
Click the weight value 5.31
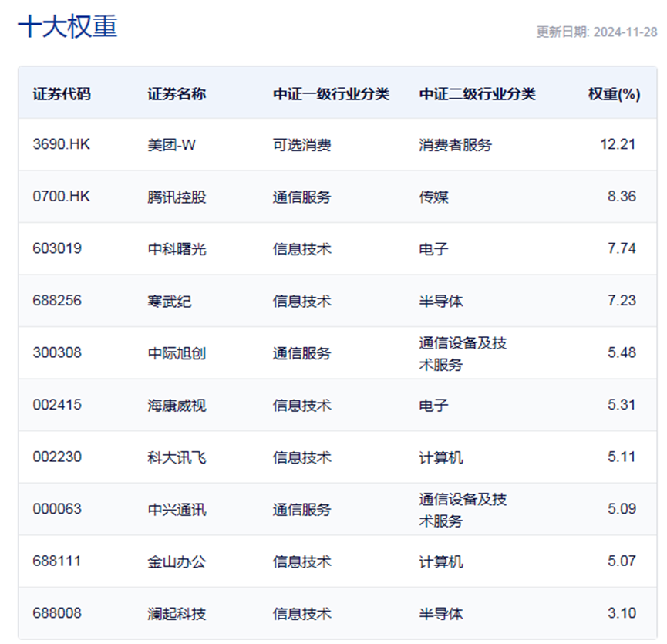[x=622, y=405]
